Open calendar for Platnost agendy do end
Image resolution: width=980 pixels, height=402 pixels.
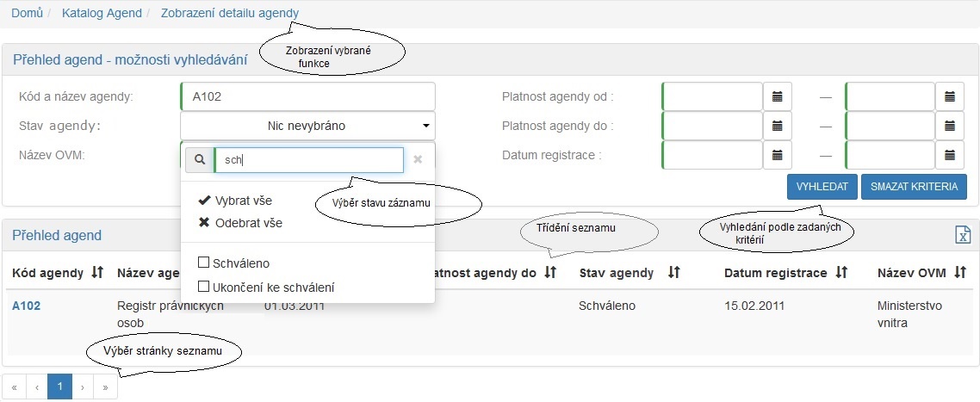(x=949, y=126)
